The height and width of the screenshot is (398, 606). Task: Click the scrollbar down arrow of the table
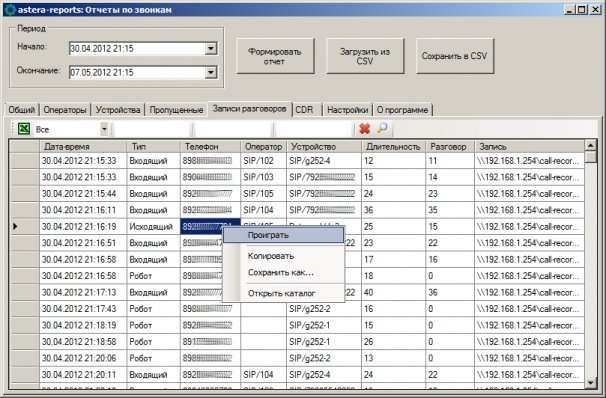(591, 383)
